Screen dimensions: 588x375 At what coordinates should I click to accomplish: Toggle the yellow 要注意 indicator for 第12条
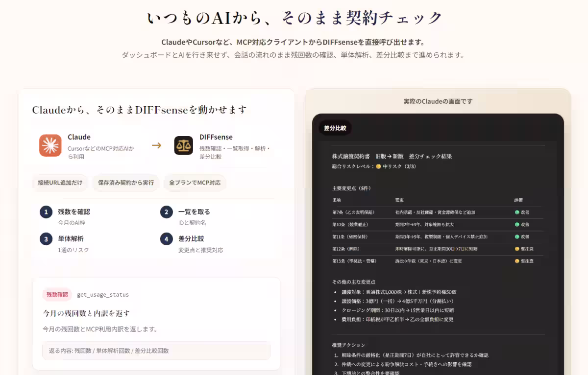517,249
